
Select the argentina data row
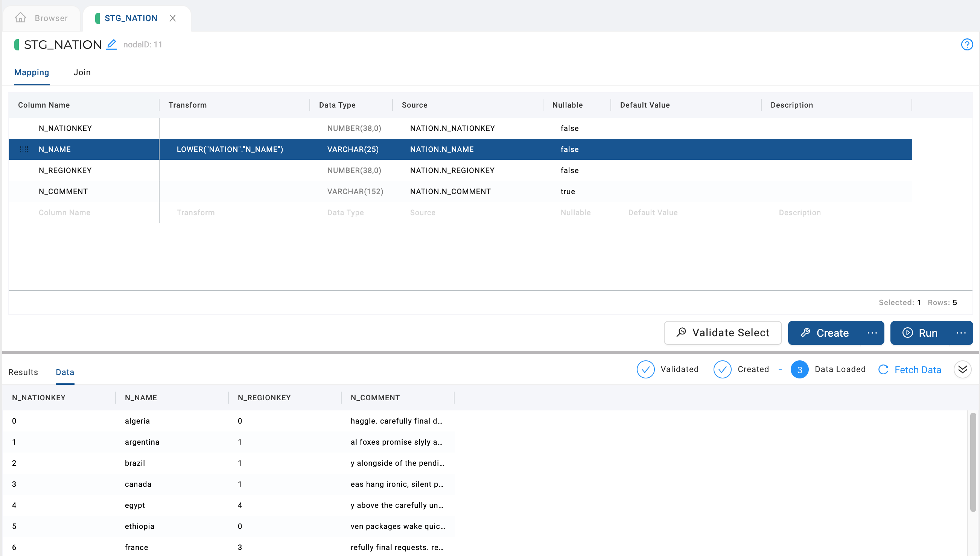(x=228, y=442)
